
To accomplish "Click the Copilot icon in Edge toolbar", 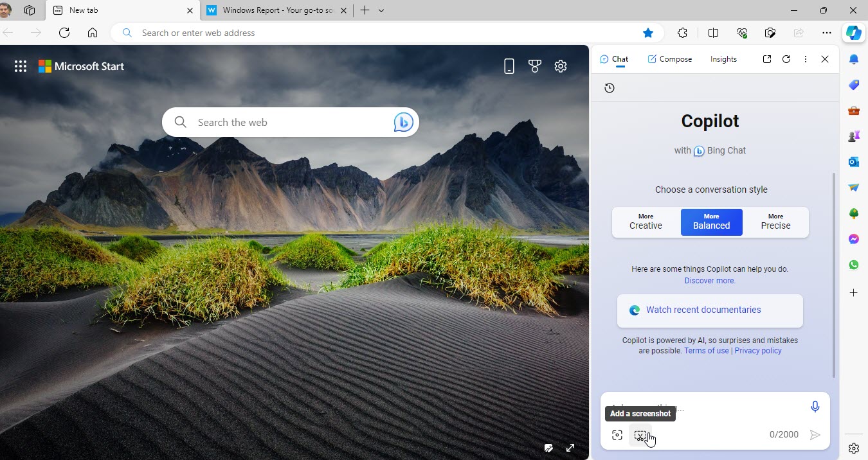I will click(854, 33).
